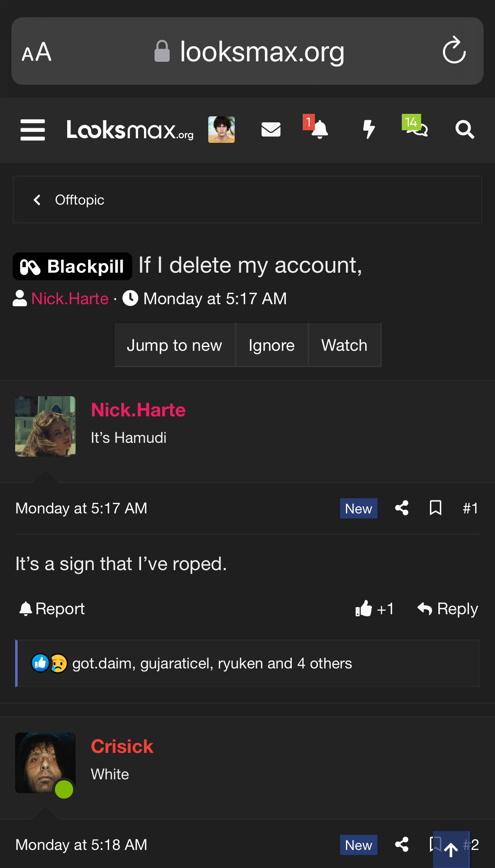Open Safari AA text size menu
Screen dimensions: 495x868
(x=37, y=52)
